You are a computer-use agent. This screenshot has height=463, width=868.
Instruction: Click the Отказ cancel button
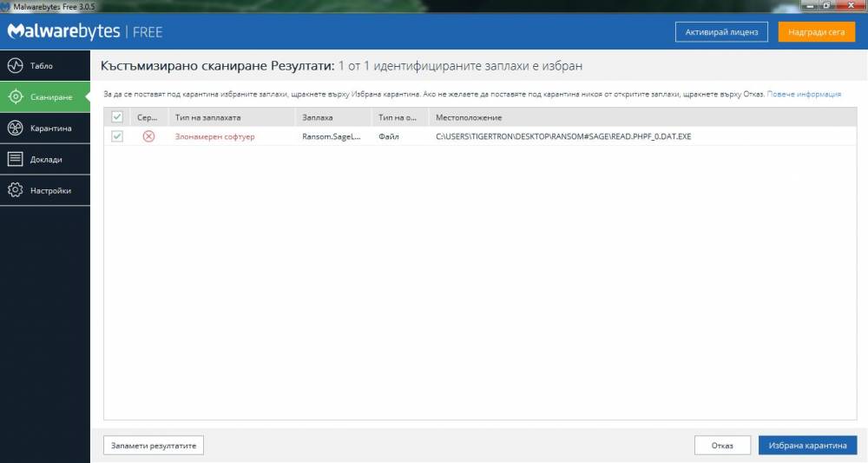[x=722, y=446]
